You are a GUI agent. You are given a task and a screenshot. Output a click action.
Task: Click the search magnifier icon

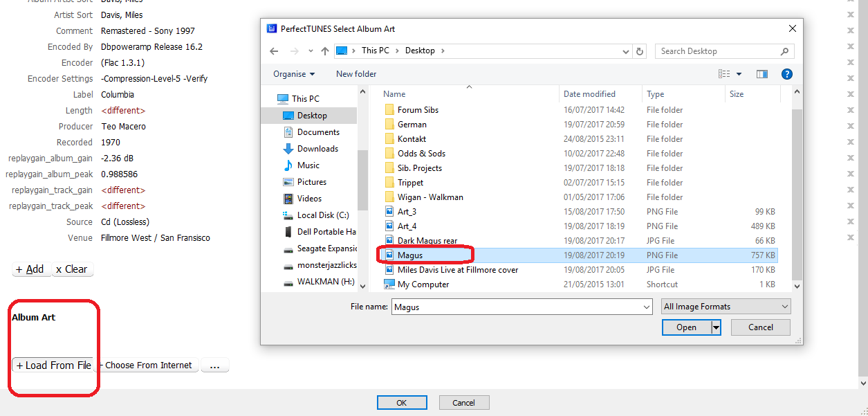[784, 51]
